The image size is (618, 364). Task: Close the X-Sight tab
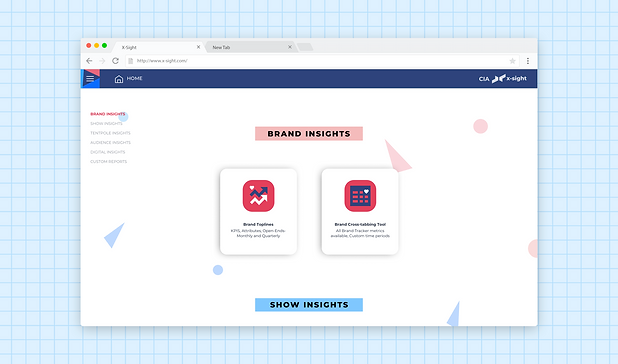198,47
